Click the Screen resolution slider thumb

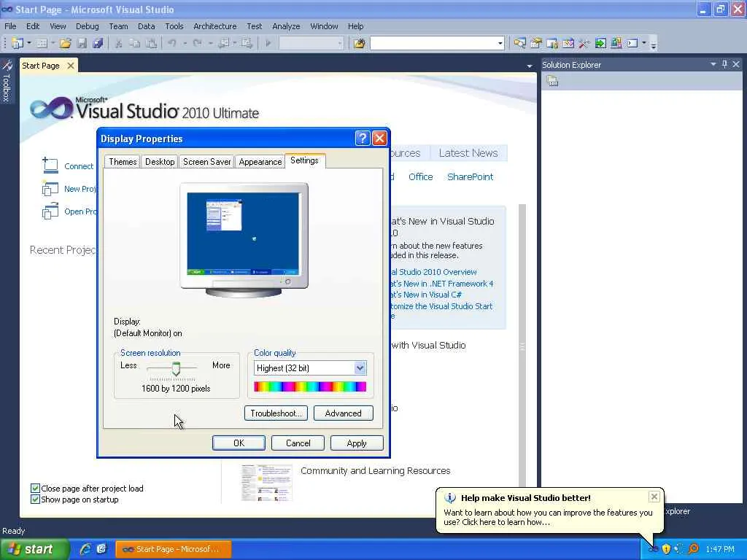[177, 368]
